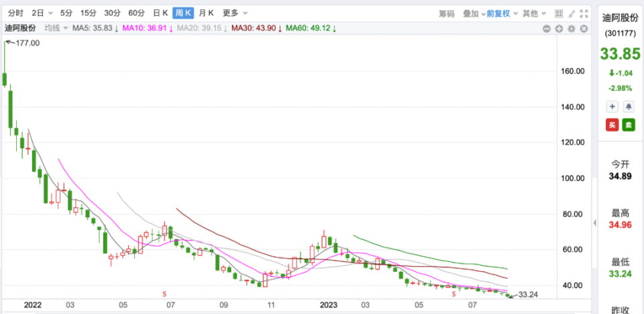Viewport: 644px width, 314px height.
Task: Click the -1.04 price change value
Action: coord(625,73)
